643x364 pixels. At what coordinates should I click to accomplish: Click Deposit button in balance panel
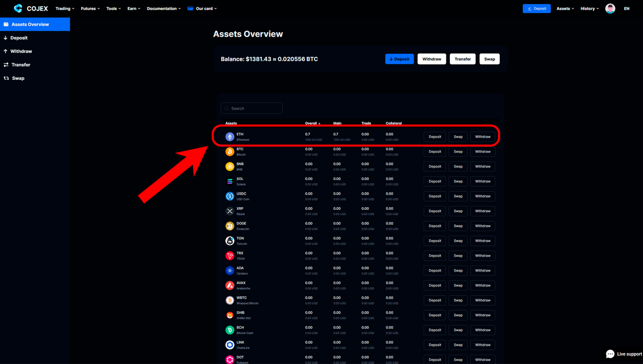click(399, 59)
